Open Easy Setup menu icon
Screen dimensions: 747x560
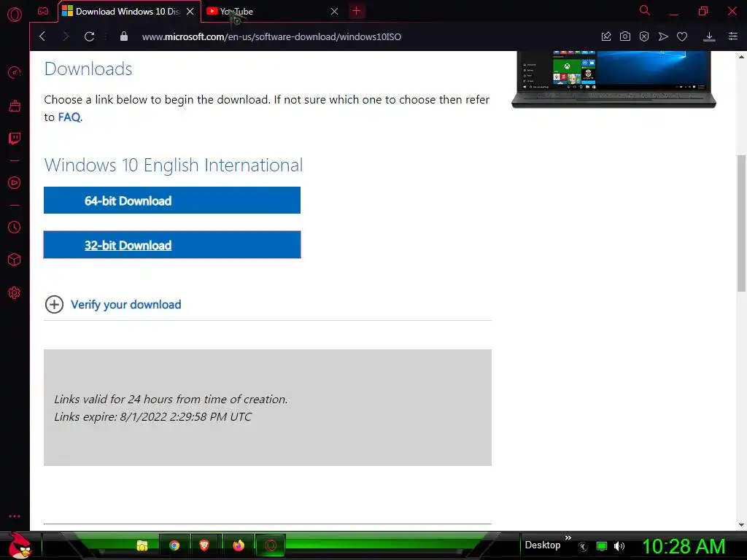pos(733,36)
